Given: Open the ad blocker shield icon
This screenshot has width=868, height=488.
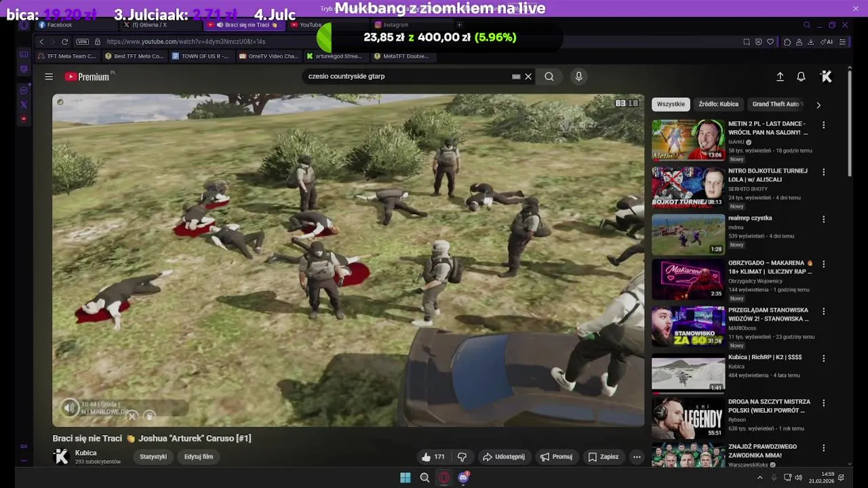Looking at the screenshot, I should tap(758, 41).
